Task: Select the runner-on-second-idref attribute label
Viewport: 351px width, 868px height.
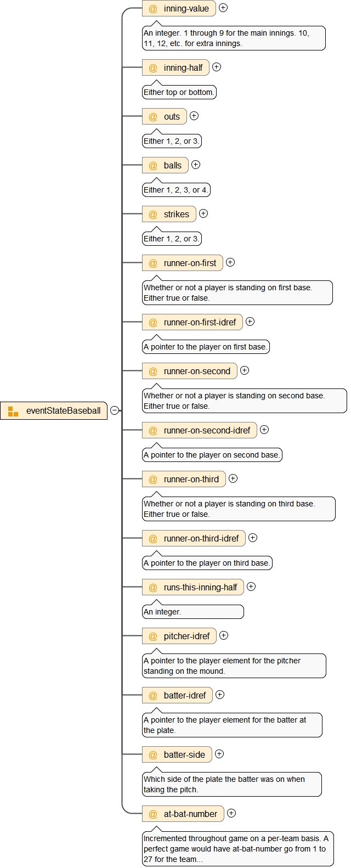Action: pyautogui.click(x=207, y=430)
